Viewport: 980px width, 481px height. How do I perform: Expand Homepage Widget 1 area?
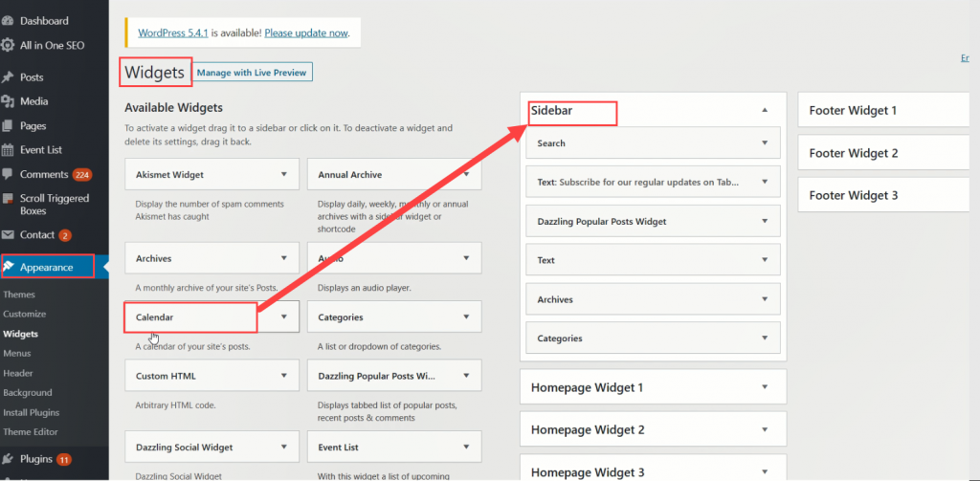(x=765, y=386)
